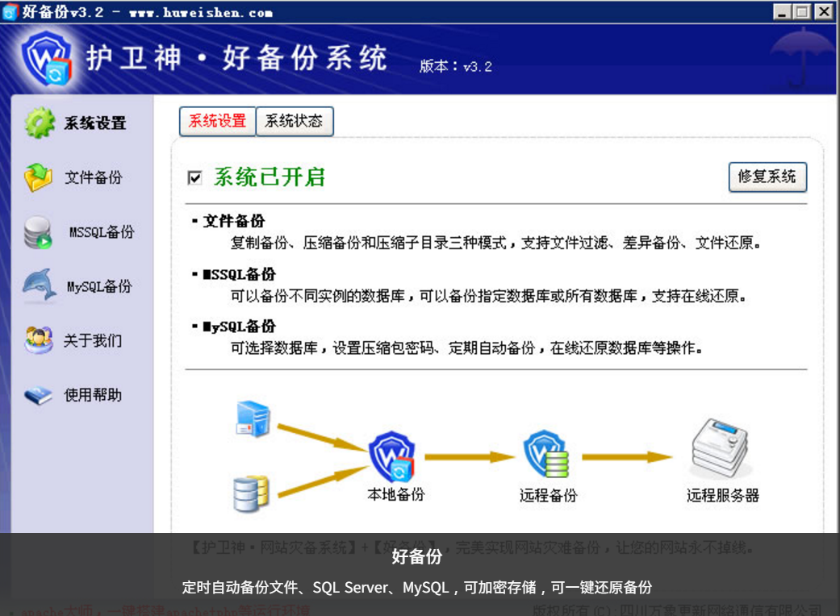Viewport: 840px width, 616px height.
Task: Click the green gear 系统设置 sidebar icon
Action: pyautogui.click(x=39, y=123)
